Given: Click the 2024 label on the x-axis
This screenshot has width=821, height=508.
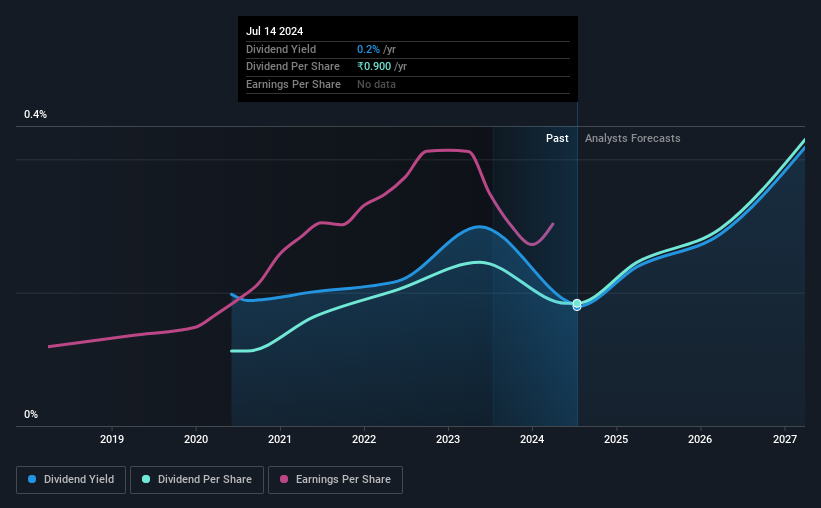Looking at the screenshot, I should 532,439.
